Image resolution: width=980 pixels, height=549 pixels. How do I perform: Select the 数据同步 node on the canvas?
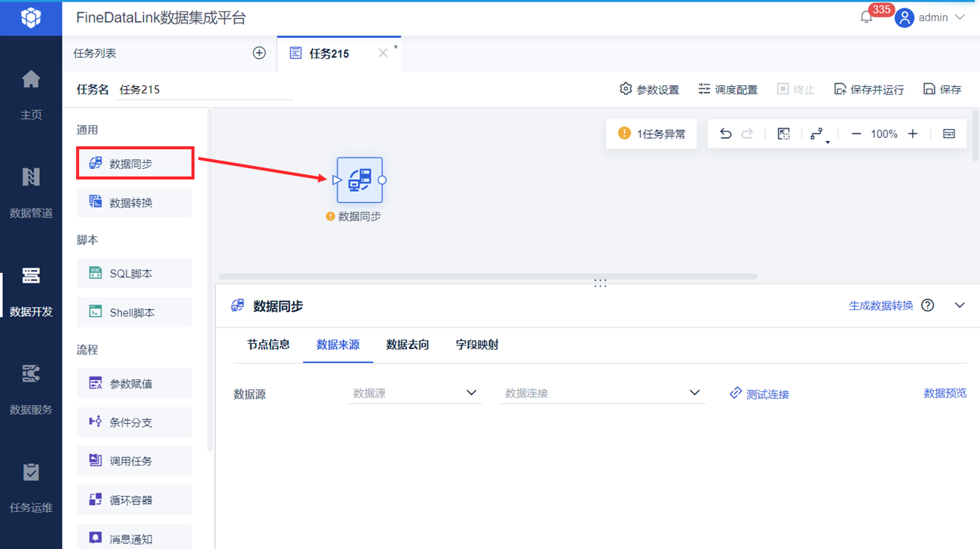[360, 180]
